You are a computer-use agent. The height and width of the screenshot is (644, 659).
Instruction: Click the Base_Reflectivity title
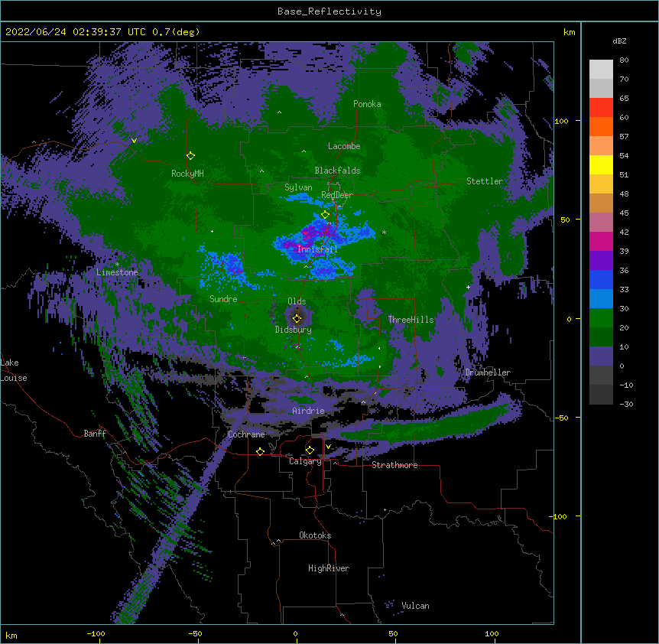(x=329, y=11)
